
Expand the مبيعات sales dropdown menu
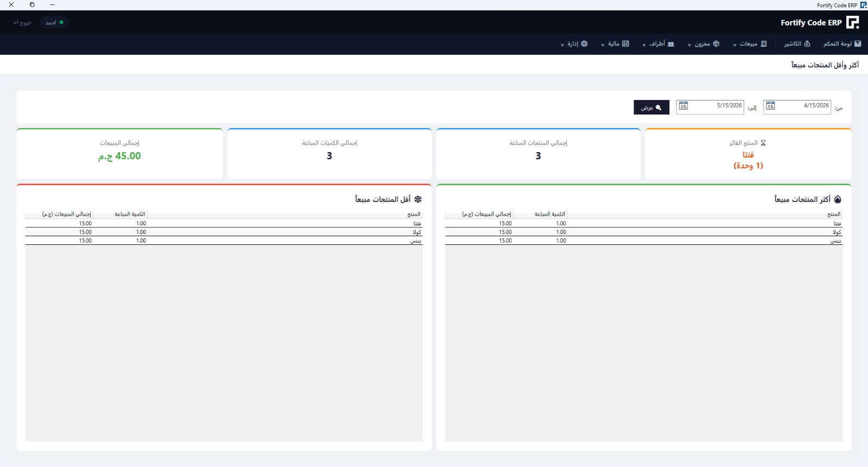[x=750, y=44]
